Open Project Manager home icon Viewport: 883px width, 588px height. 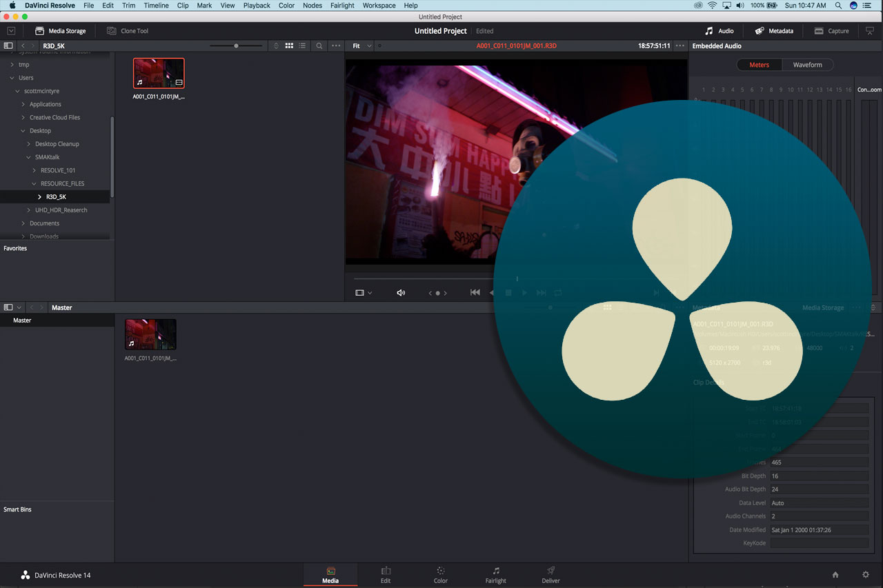835,575
